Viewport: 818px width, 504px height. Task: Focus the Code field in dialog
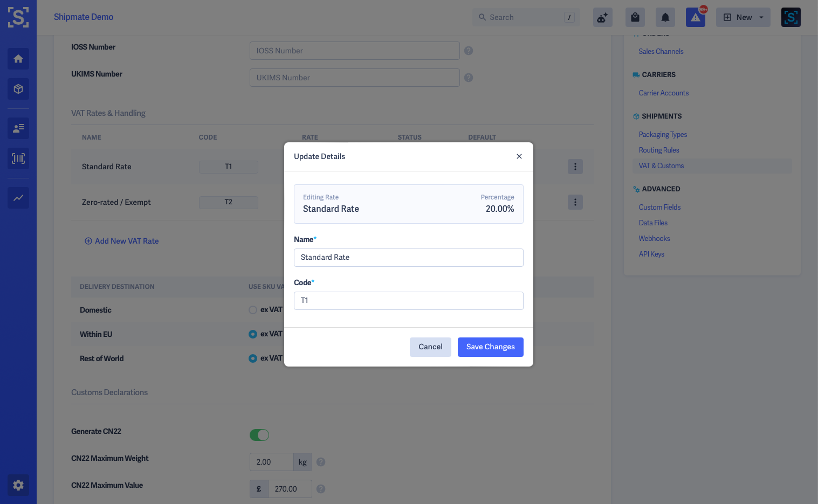[409, 301]
